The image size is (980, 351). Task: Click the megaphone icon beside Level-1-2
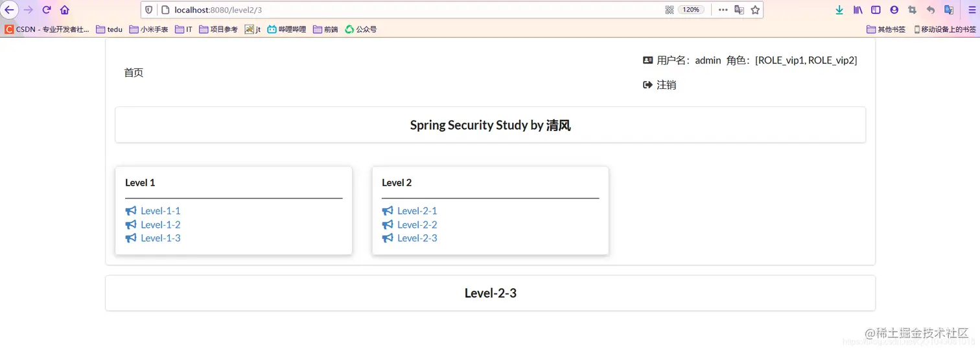coord(131,224)
